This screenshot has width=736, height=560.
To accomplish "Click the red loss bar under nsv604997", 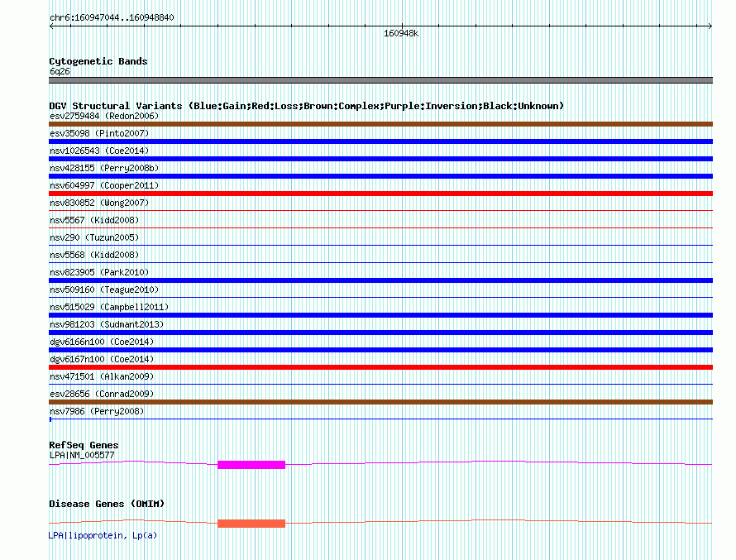I will 380,194.
